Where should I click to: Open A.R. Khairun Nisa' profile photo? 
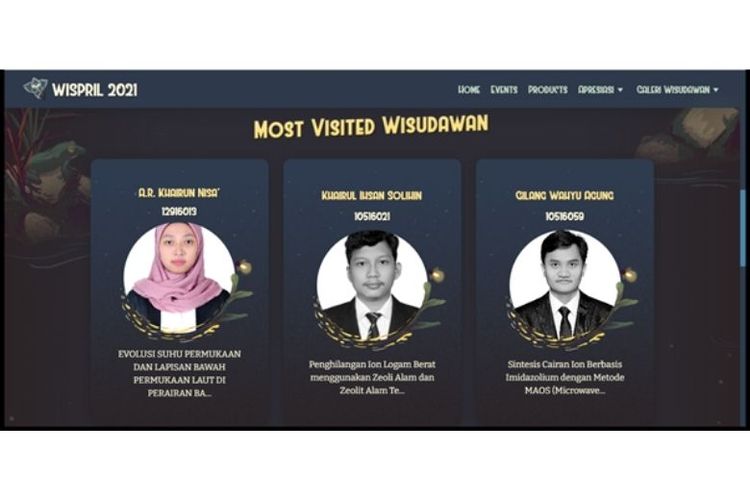(x=179, y=278)
